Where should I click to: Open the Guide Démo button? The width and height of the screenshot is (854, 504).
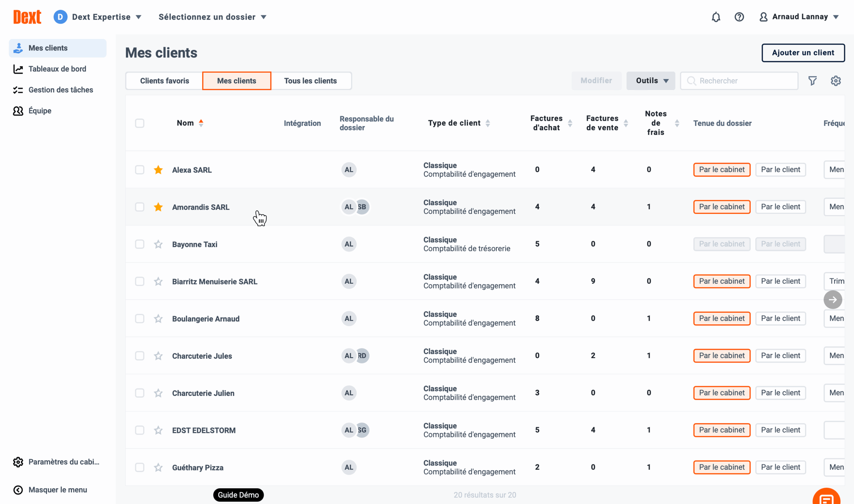point(238,495)
